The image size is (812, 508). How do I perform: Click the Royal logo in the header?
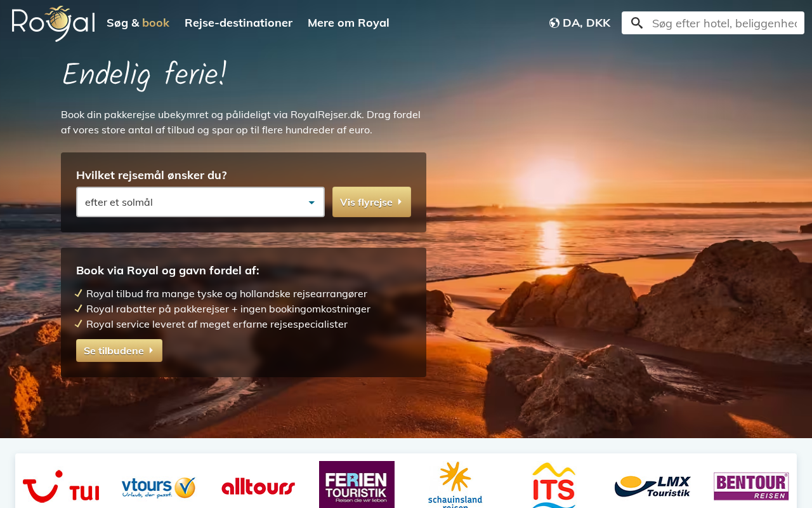click(x=53, y=23)
